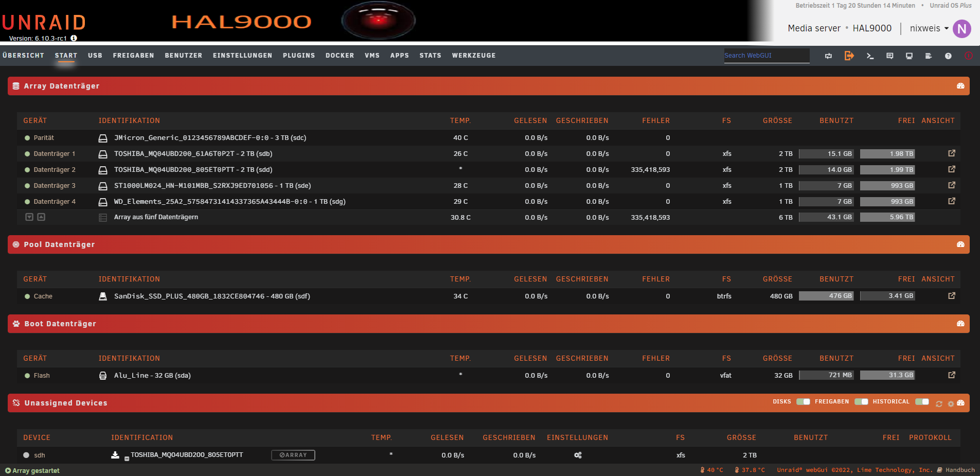Click the HAL9000 red eye banner image
The image size is (980, 476).
tap(378, 21)
